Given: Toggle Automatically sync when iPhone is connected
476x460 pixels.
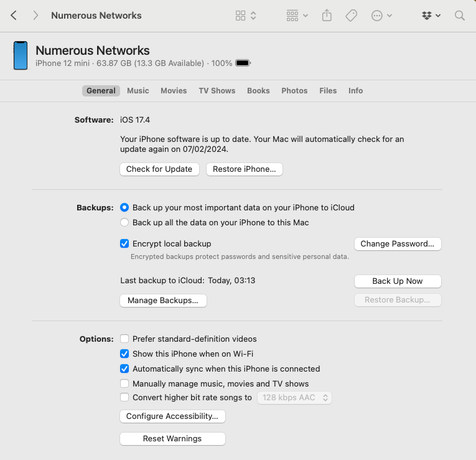Looking at the screenshot, I should tap(124, 368).
